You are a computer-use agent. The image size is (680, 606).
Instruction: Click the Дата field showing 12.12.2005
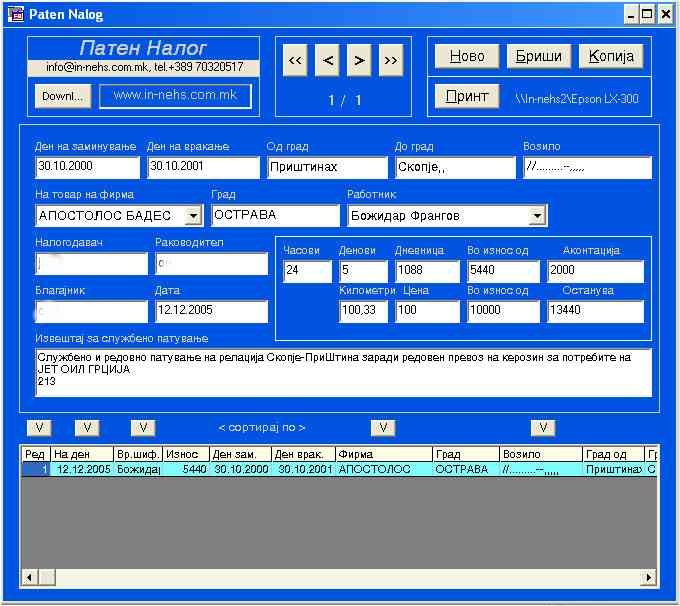[212, 311]
